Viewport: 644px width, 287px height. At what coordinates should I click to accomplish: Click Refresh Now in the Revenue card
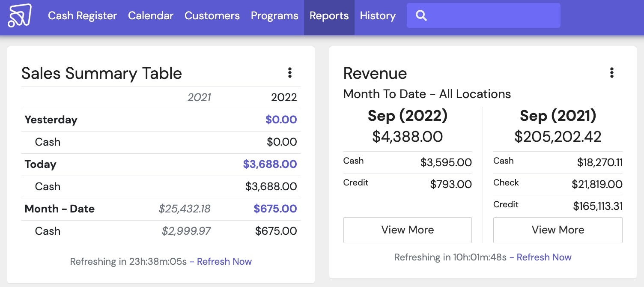point(544,257)
